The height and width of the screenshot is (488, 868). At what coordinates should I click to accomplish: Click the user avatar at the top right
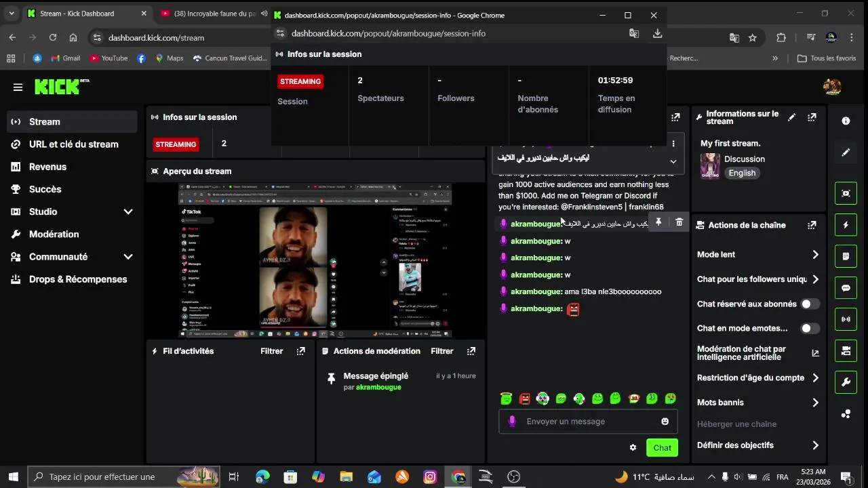click(832, 87)
